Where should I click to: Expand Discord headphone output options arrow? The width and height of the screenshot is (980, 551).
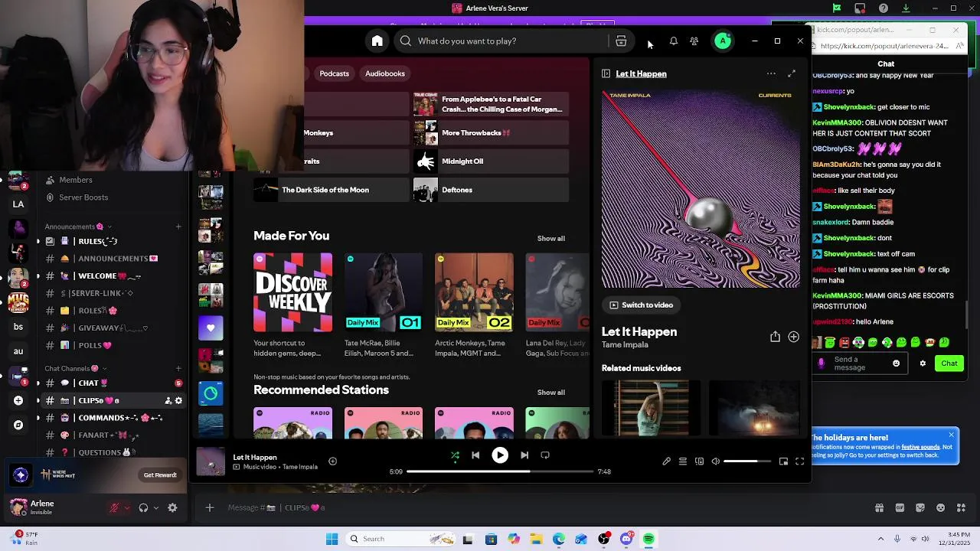(156, 507)
